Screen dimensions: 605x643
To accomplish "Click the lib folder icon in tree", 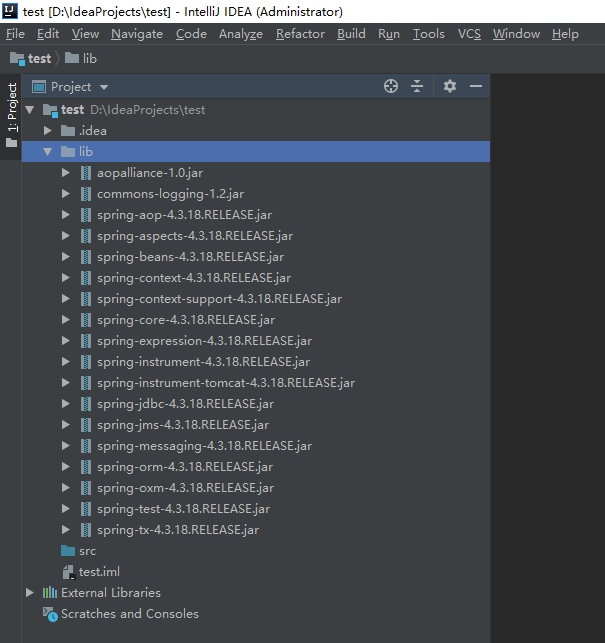I will 68,152.
